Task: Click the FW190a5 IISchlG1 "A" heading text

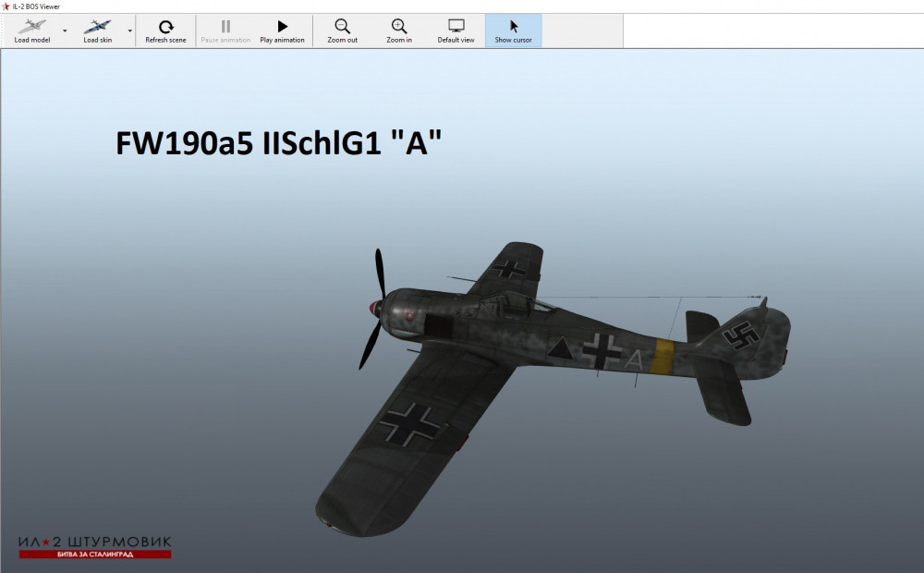Action: pos(279,143)
